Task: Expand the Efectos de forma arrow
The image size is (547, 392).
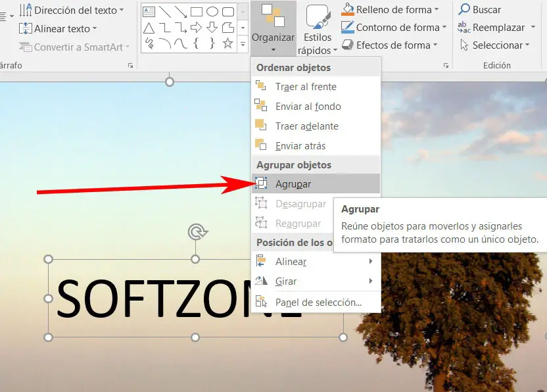Action: (435, 45)
